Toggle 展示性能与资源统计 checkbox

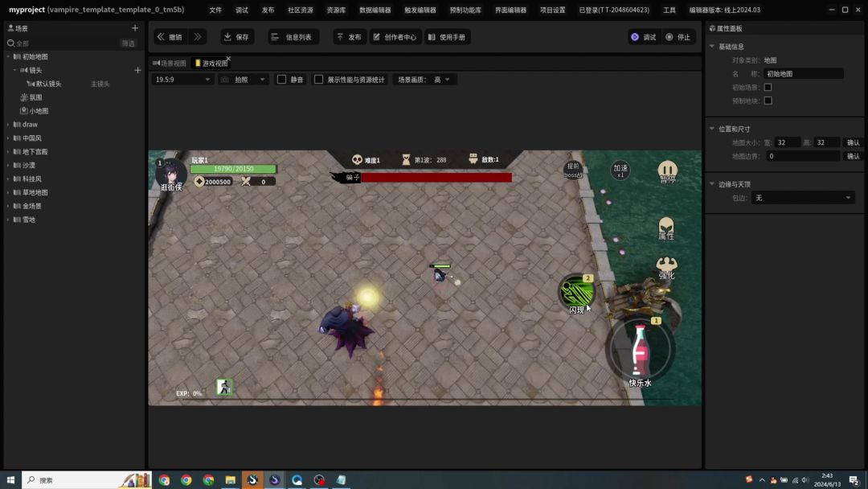(x=319, y=80)
